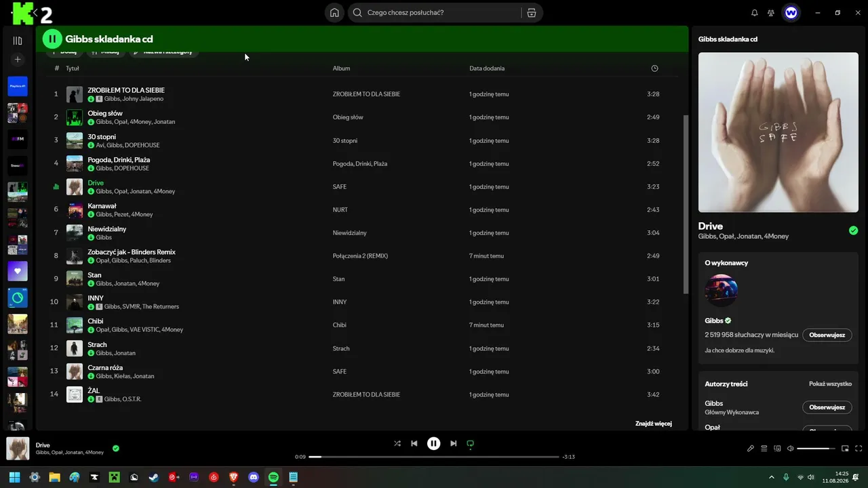Collapse Your Library sidebar icon
This screenshot has height=488, width=868.
coord(18,41)
